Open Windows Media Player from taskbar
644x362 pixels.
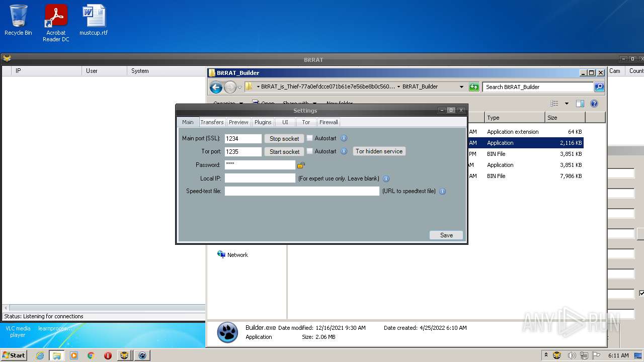pos(74,355)
